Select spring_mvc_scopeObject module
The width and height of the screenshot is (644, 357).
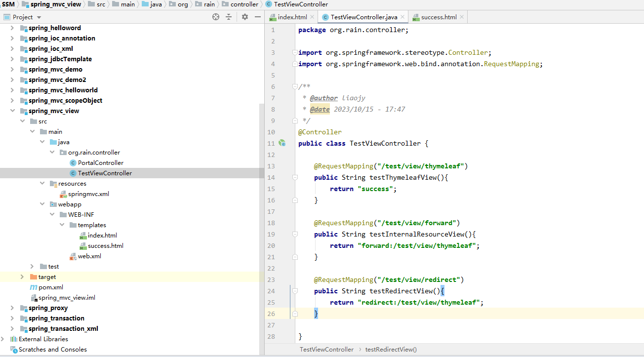click(65, 101)
